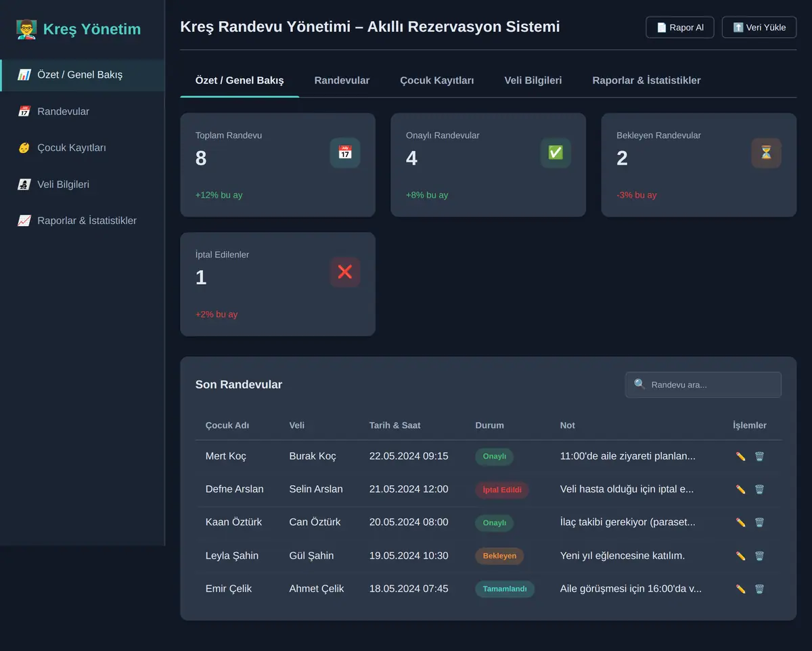Click the Çocuk Adı column header

pyautogui.click(x=227, y=426)
